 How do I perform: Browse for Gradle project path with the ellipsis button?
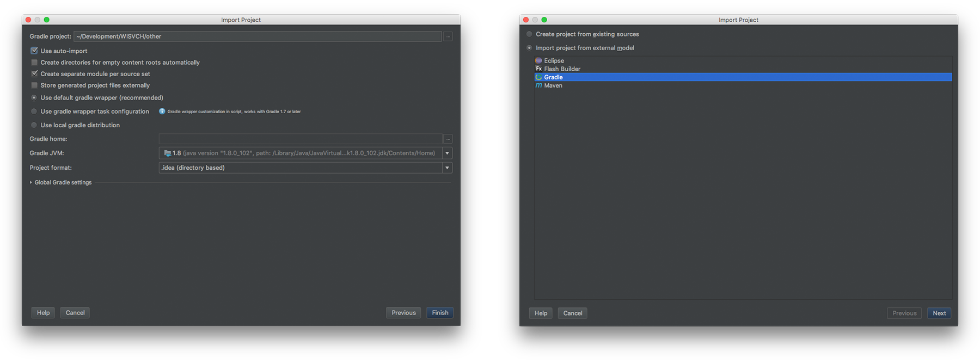pyautogui.click(x=448, y=36)
